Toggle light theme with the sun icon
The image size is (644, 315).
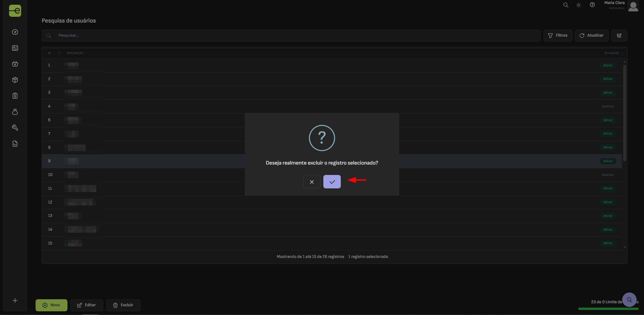coord(579,5)
